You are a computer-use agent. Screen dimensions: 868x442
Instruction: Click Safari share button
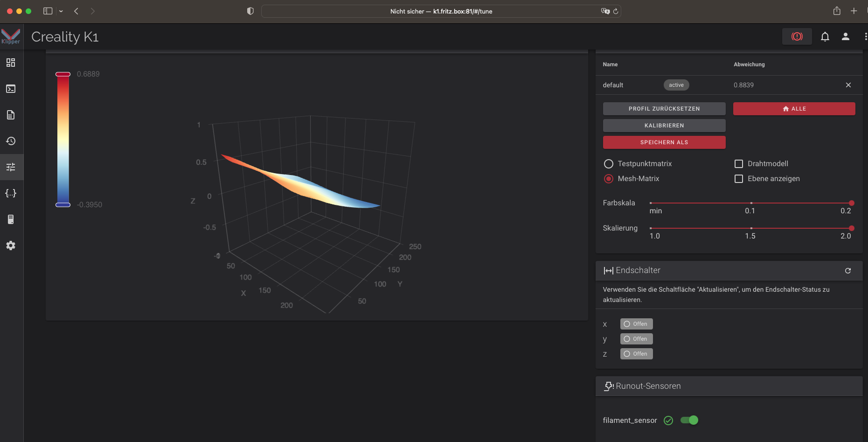837,11
